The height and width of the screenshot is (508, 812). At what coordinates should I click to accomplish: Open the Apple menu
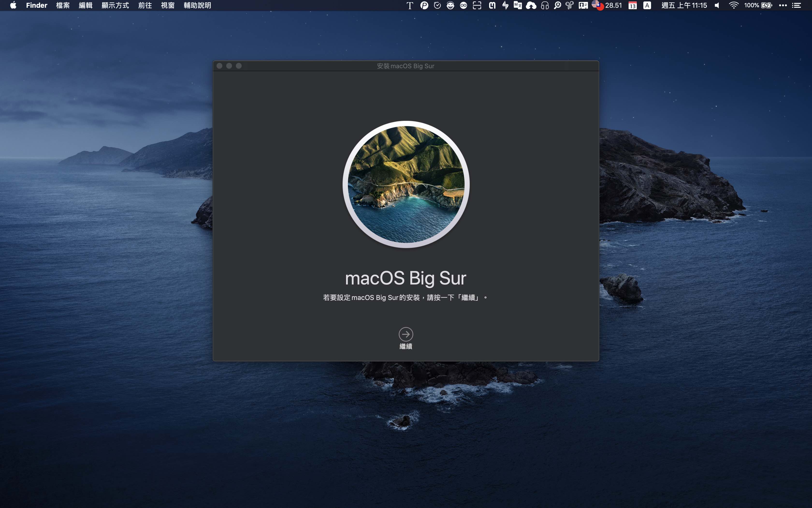tap(13, 5)
